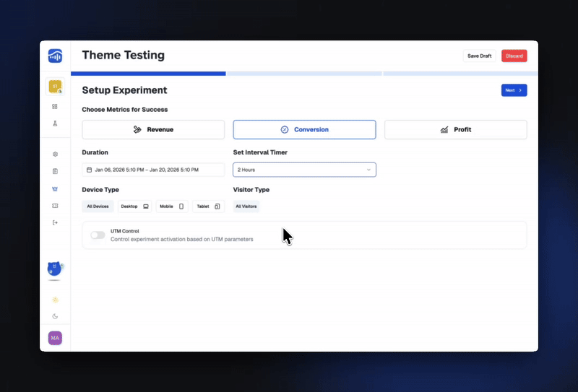This screenshot has height=392, width=578.
Task: Open the billing receipt sidebar icon
Action: coord(55,171)
